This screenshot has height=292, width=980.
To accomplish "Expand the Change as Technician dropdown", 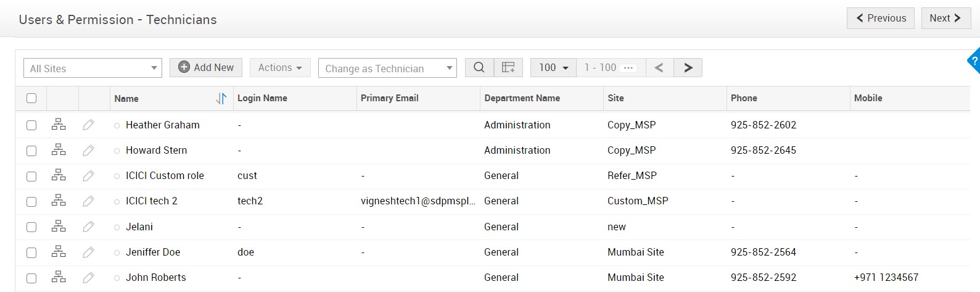I will click(x=387, y=68).
